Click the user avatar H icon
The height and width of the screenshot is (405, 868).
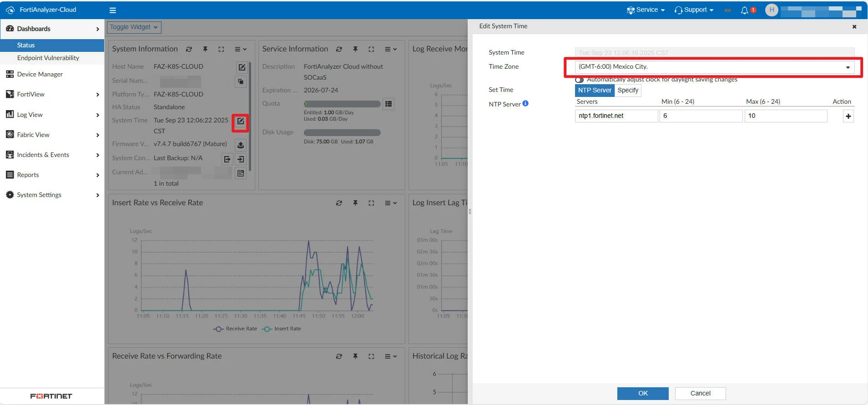coord(772,10)
